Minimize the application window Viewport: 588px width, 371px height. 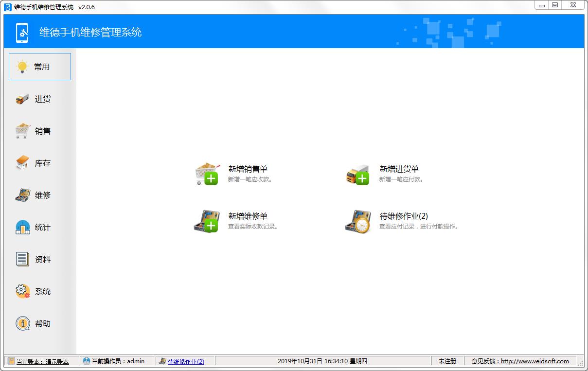[x=542, y=5]
